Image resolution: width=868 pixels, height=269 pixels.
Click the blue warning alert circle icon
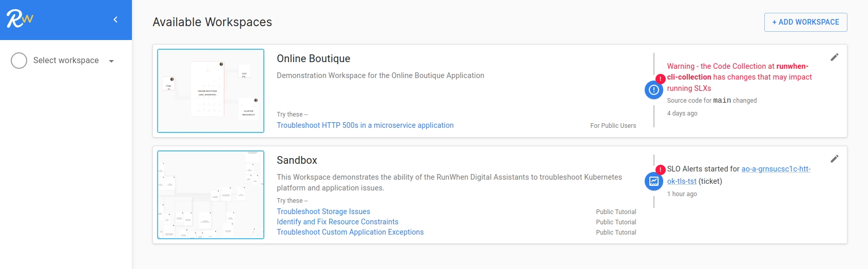tap(653, 90)
